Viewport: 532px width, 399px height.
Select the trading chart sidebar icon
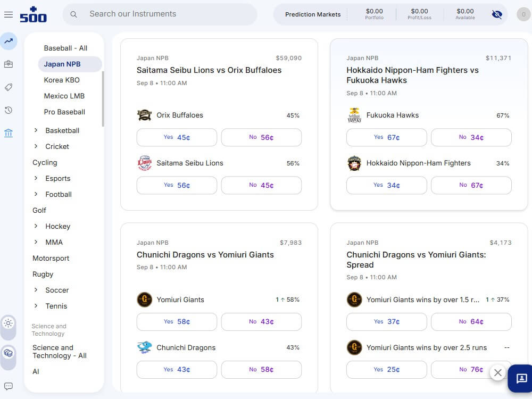(x=9, y=41)
